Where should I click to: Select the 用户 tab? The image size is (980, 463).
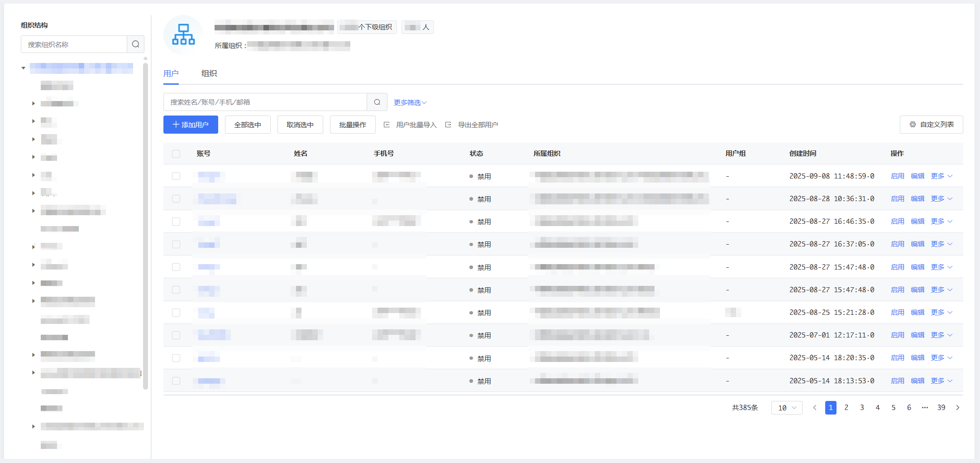coord(171,73)
